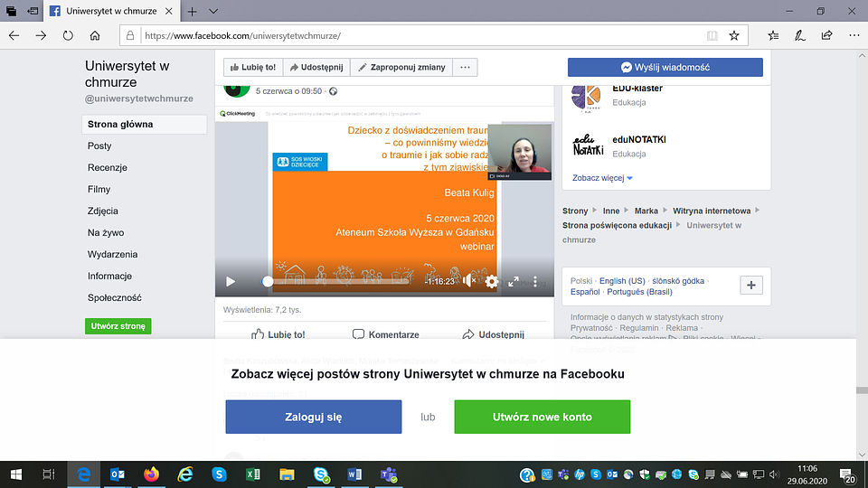
Task: Click volume icon in system tray
Action: (774, 474)
